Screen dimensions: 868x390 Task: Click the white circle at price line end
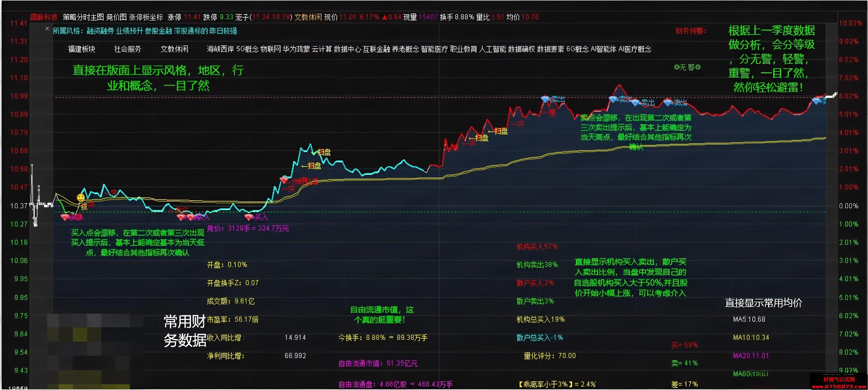click(x=836, y=94)
